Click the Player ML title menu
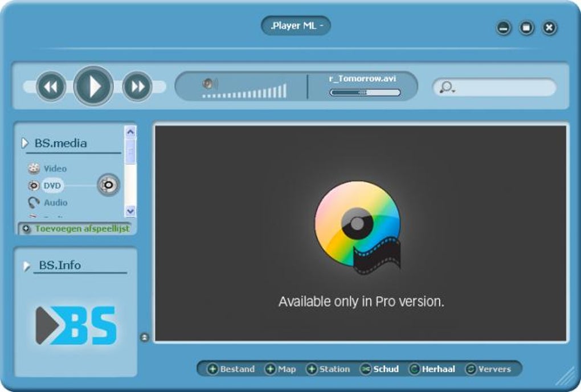 click(296, 26)
